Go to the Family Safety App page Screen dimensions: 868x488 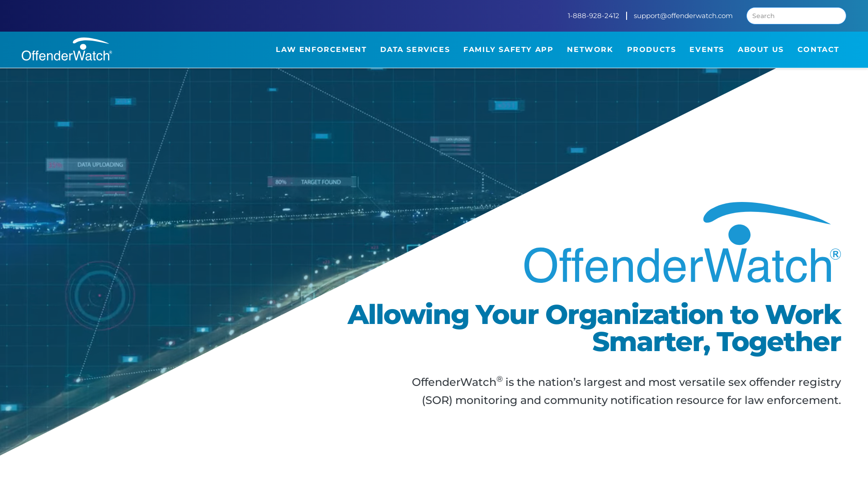(x=508, y=50)
